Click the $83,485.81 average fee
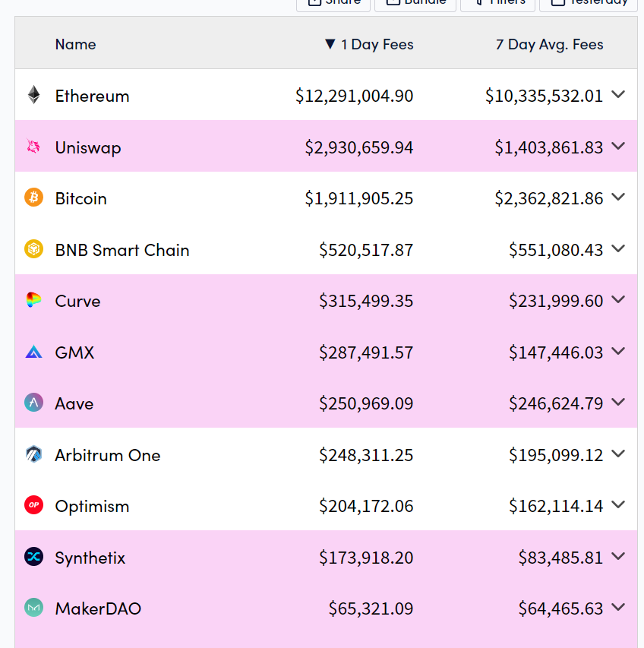Screen dimensions: 644x648 pyautogui.click(x=561, y=558)
